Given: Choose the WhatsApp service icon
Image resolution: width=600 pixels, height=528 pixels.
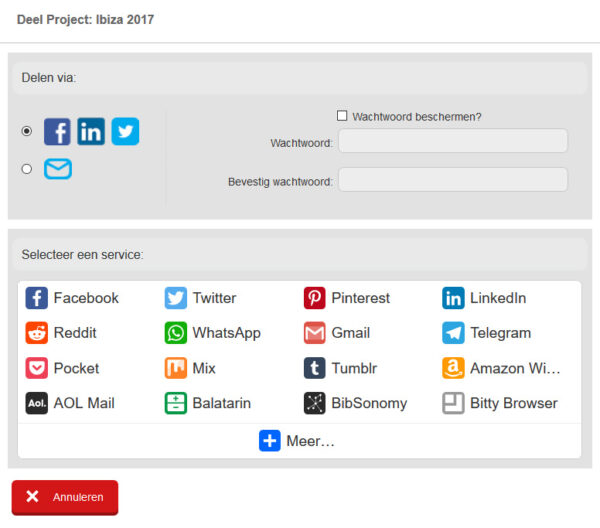Looking at the screenshot, I should tap(176, 333).
